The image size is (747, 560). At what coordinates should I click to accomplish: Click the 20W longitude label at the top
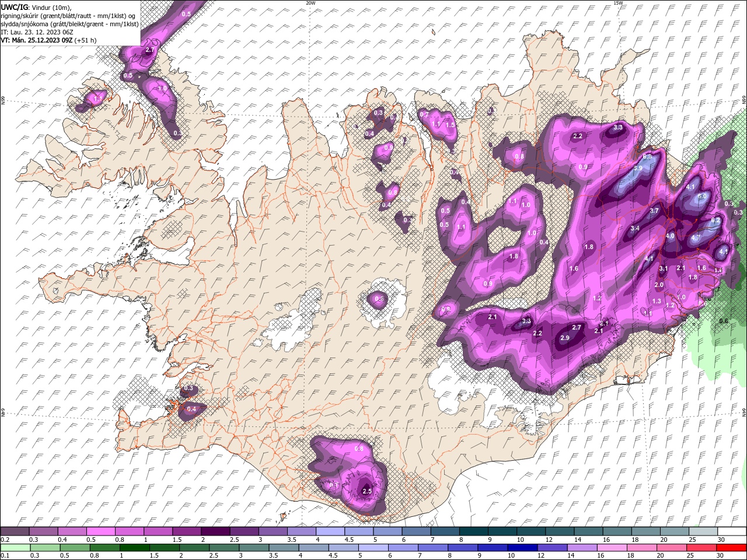[x=310, y=3]
